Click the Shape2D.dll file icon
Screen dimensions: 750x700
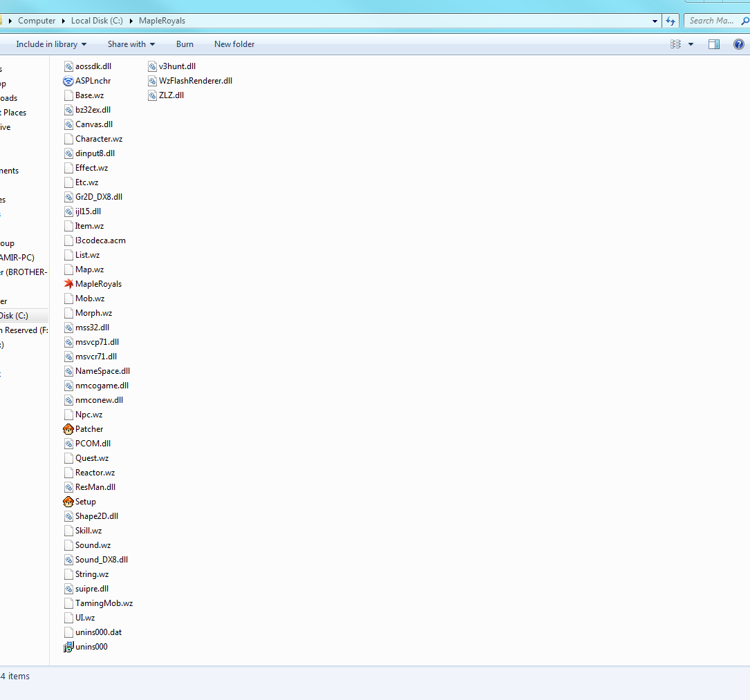click(68, 516)
